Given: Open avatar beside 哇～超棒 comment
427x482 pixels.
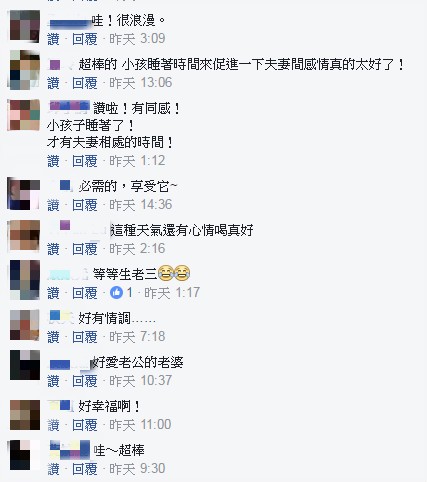Looking at the screenshot, I should pyautogui.click(x=25, y=455).
